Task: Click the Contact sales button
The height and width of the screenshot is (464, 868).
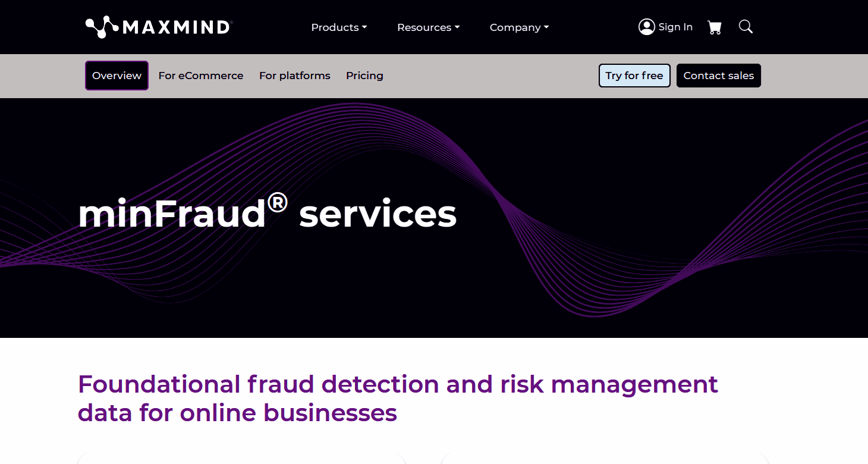Action: pos(718,76)
